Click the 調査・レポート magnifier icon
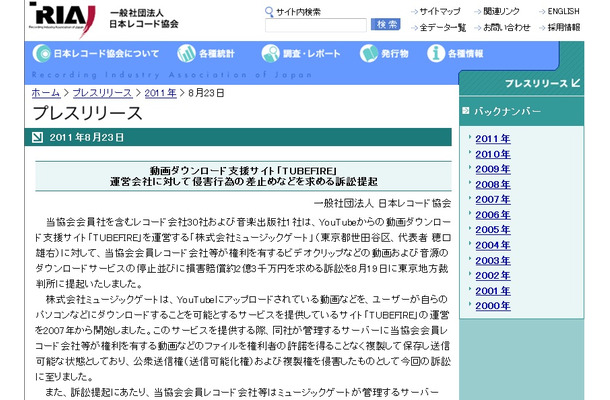The height and width of the screenshot is (400, 610). coord(270,53)
